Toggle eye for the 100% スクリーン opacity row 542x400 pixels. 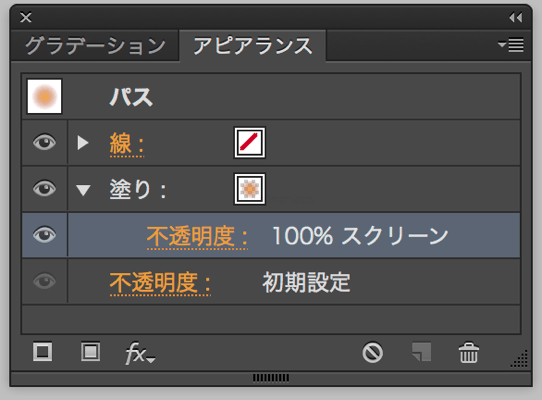click(x=44, y=235)
